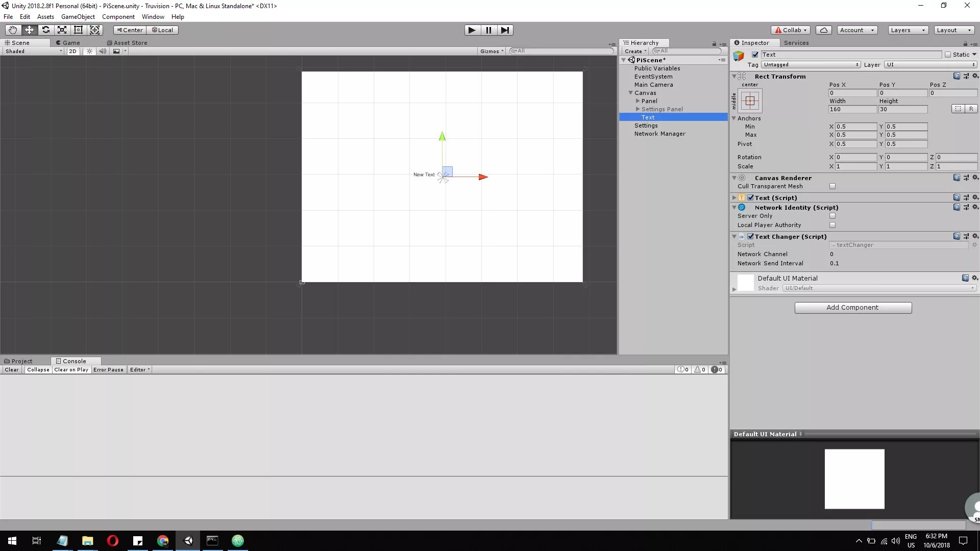Select the Scale tool
Viewport: 980px width, 551px height.
tap(62, 30)
